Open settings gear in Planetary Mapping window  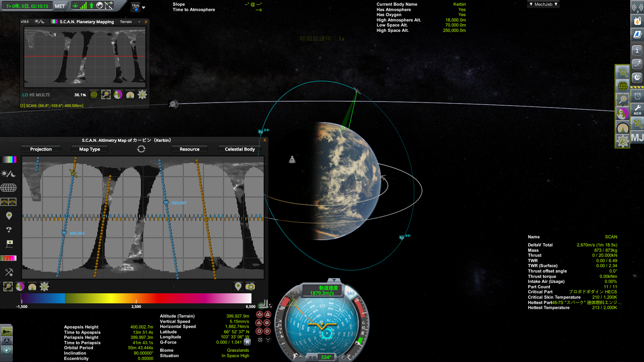(142, 95)
